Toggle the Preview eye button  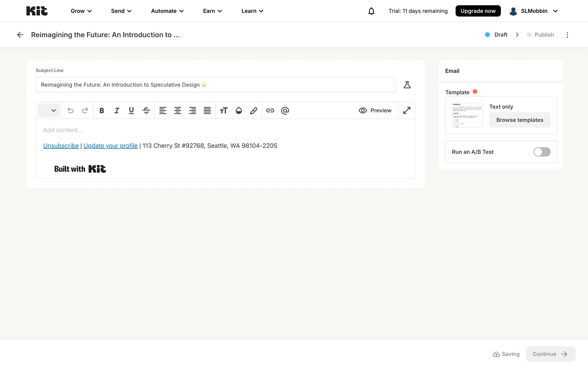(375, 110)
